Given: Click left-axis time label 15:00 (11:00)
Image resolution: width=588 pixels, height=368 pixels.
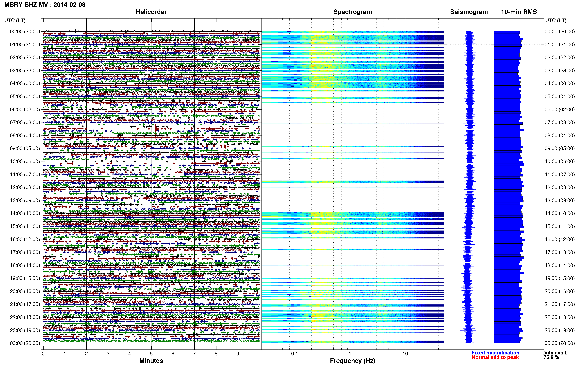Looking at the screenshot, I should click(x=25, y=226).
